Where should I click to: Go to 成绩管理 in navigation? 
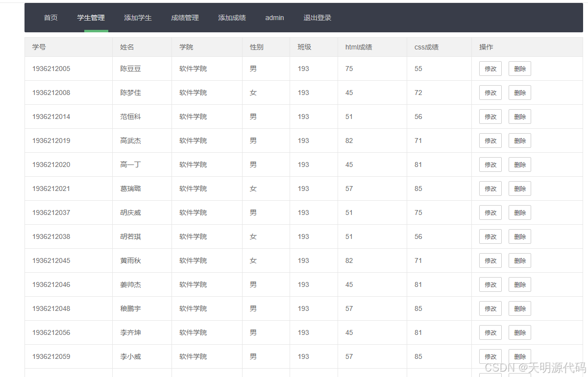coord(185,18)
